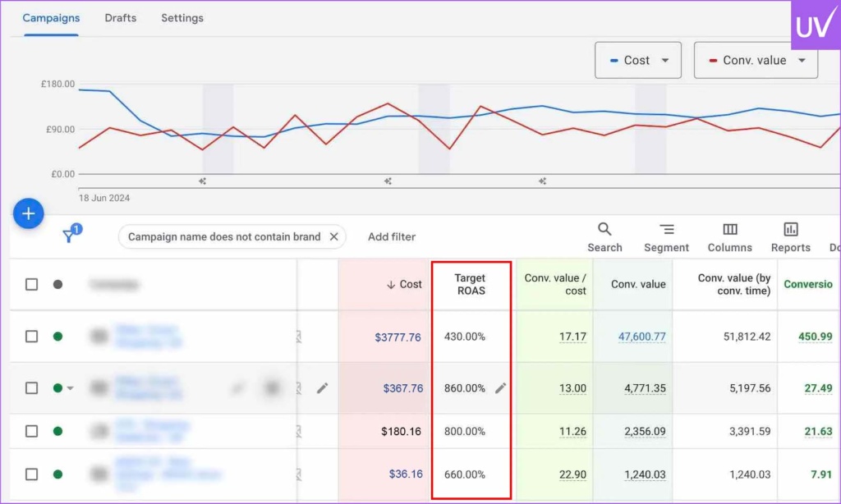Open the Columns icon
Image resolution: width=841 pixels, height=504 pixels.
729,230
